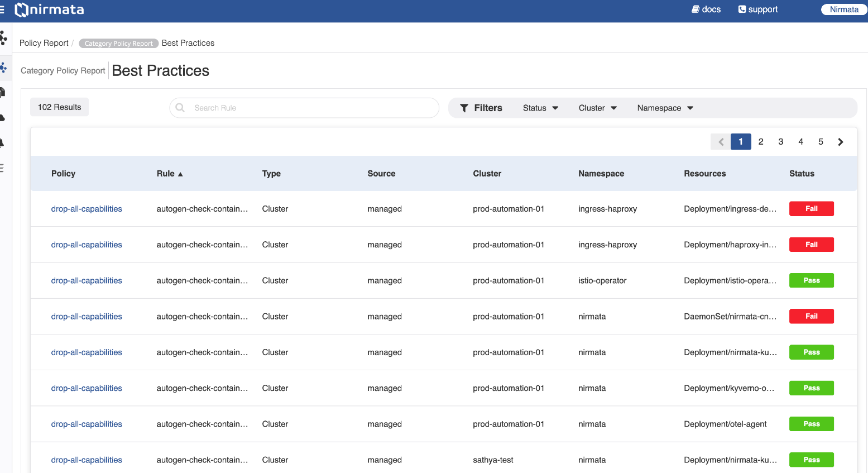
Task: Click the Pass badge for Deployment/kyverno-o…
Action: (x=812, y=388)
